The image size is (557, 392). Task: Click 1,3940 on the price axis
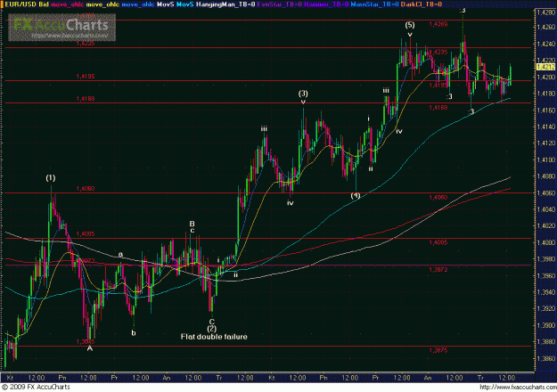[545, 292]
